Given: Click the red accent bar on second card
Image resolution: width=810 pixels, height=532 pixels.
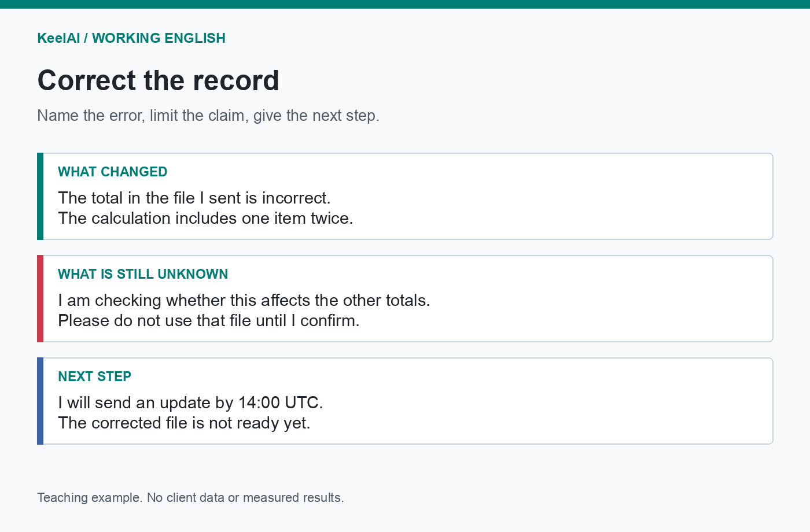Looking at the screenshot, I should [40, 298].
